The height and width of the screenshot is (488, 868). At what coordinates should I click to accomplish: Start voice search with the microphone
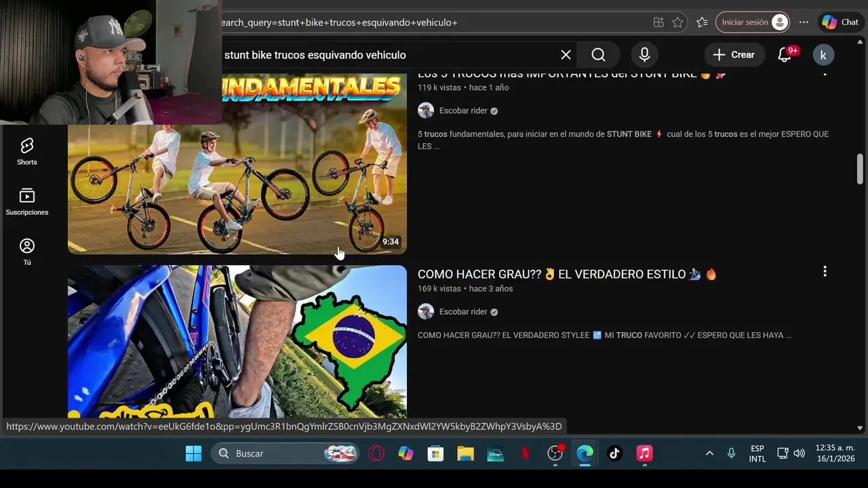tap(644, 55)
